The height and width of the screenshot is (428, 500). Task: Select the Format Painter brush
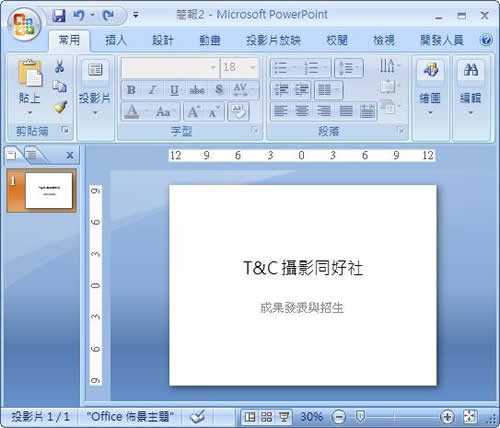pos(60,107)
